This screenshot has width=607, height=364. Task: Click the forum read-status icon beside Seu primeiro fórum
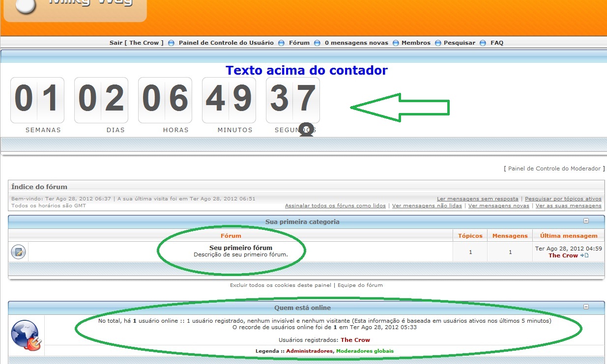point(18,252)
